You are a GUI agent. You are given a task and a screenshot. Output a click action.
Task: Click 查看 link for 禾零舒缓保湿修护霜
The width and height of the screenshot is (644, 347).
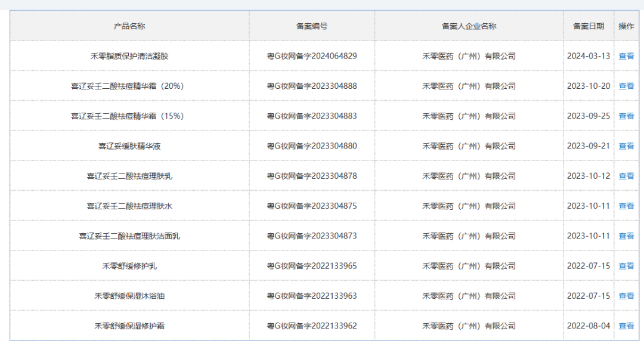[626, 326]
